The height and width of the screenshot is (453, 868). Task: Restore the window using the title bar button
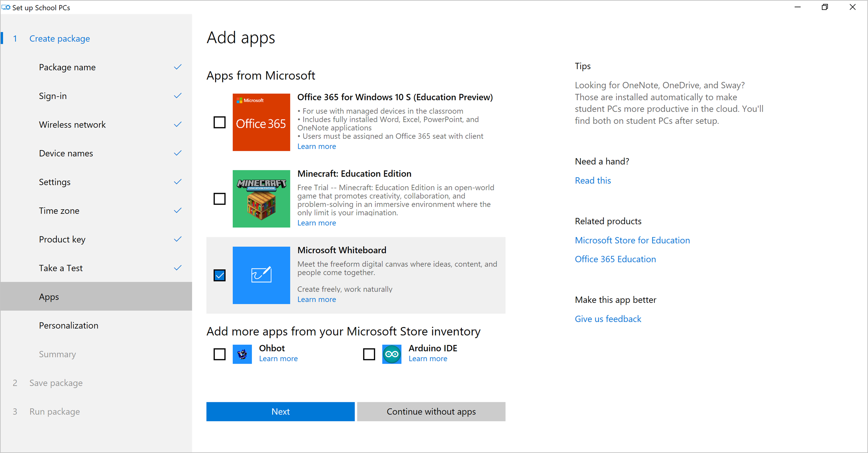point(824,7)
